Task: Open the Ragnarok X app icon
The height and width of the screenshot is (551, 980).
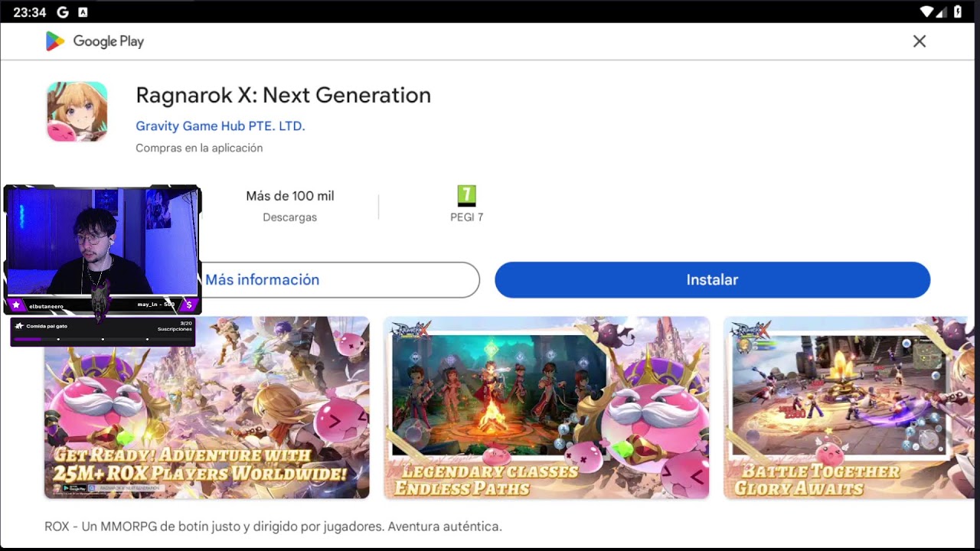Action: 77,112
